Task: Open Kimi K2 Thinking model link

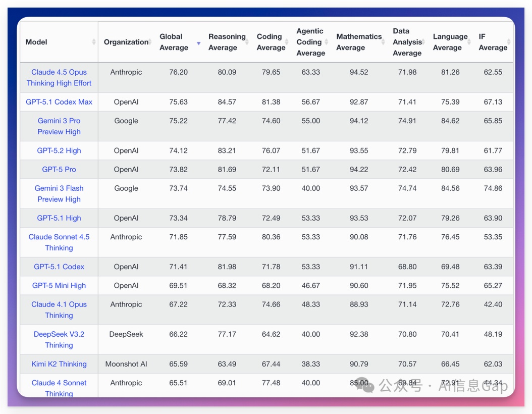Action: click(x=59, y=364)
